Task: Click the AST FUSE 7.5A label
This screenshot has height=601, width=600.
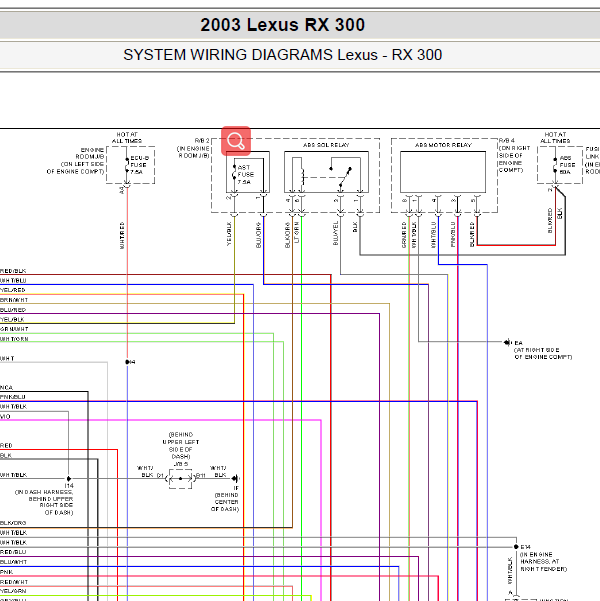Action: 245,174
